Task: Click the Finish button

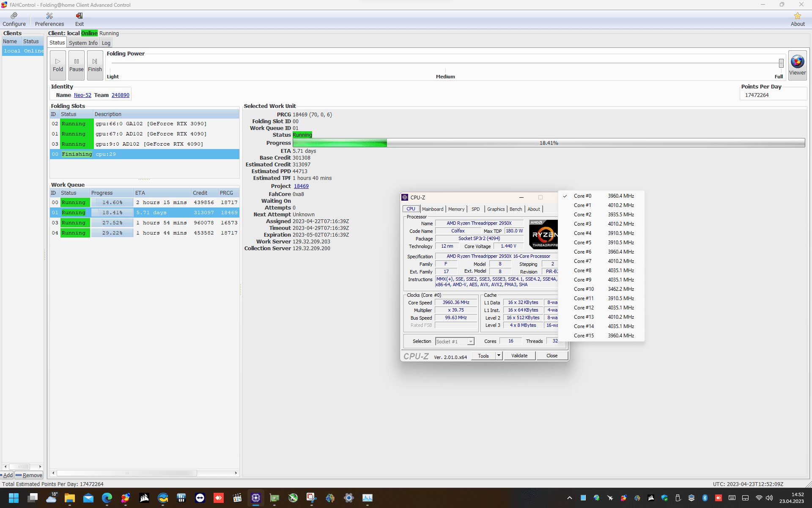Action: tap(95, 65)
